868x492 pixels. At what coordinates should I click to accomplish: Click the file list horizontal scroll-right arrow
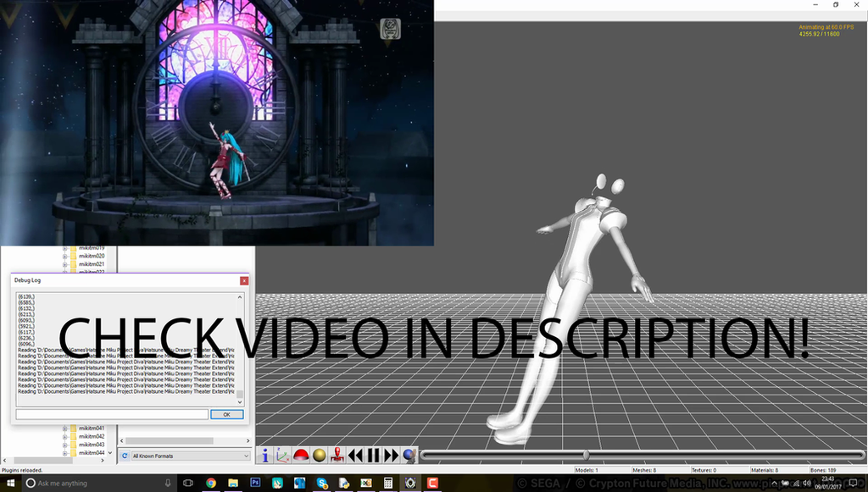coord(248,440)
